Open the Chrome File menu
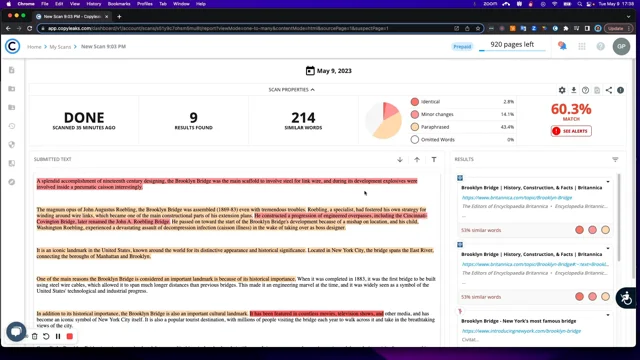Image resolution: width=640 pixels, height=360 pixels. click(44, 4)
